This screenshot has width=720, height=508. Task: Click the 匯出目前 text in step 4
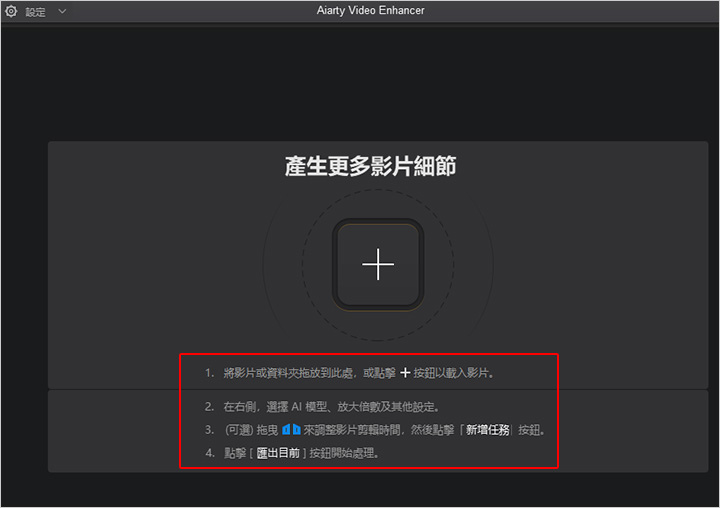[x=278, y=453]
